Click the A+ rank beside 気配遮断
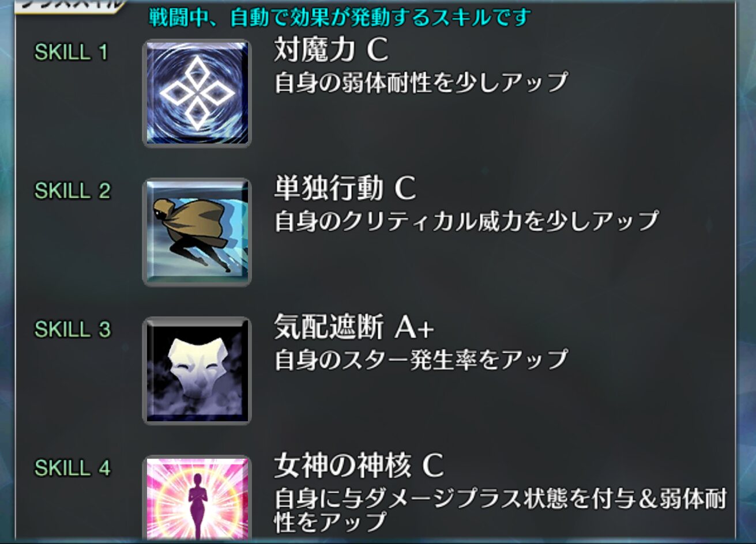This screenshot has height=544, width=756. coord(414,328)
